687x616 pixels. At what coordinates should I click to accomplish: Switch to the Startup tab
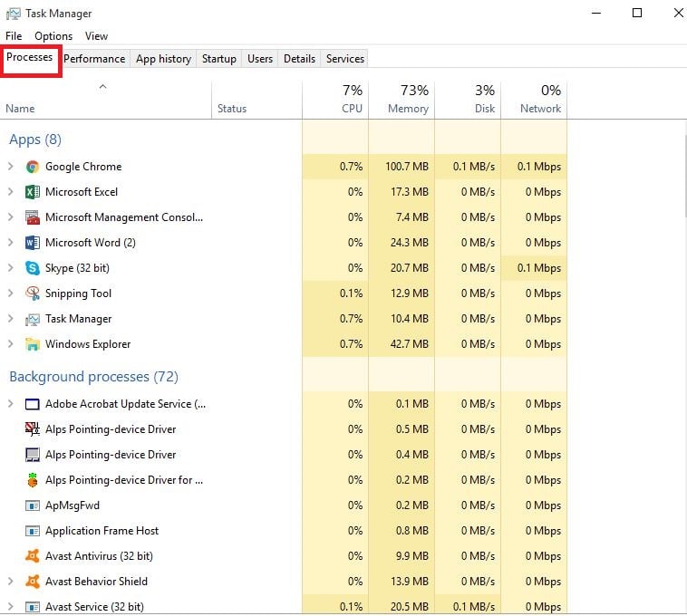coord(219,59)
